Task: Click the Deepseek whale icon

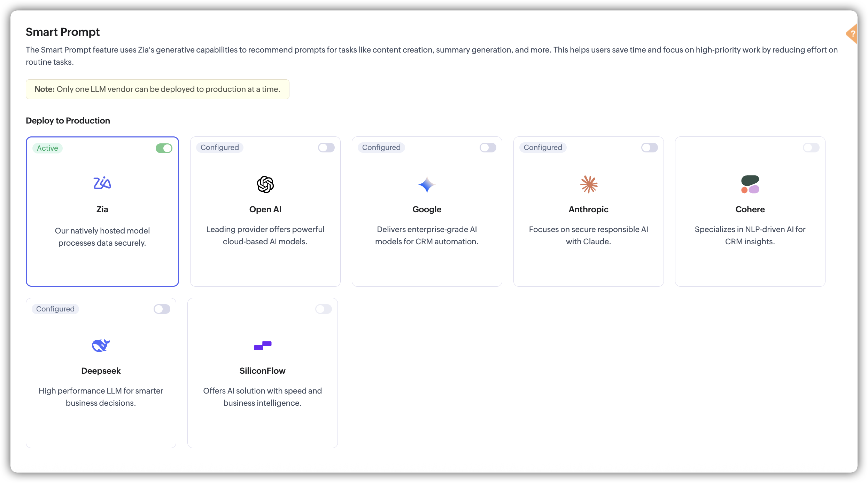Action: [101, 346]
